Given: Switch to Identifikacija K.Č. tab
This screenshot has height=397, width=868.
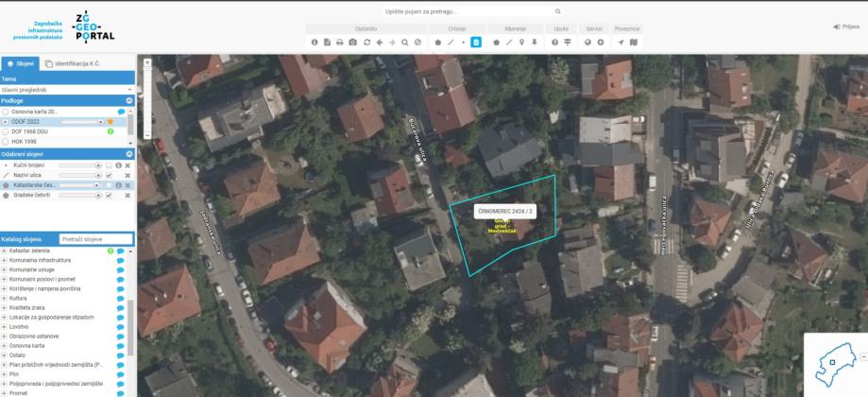Looking at the screenshot, I should [x=73, y=63].
